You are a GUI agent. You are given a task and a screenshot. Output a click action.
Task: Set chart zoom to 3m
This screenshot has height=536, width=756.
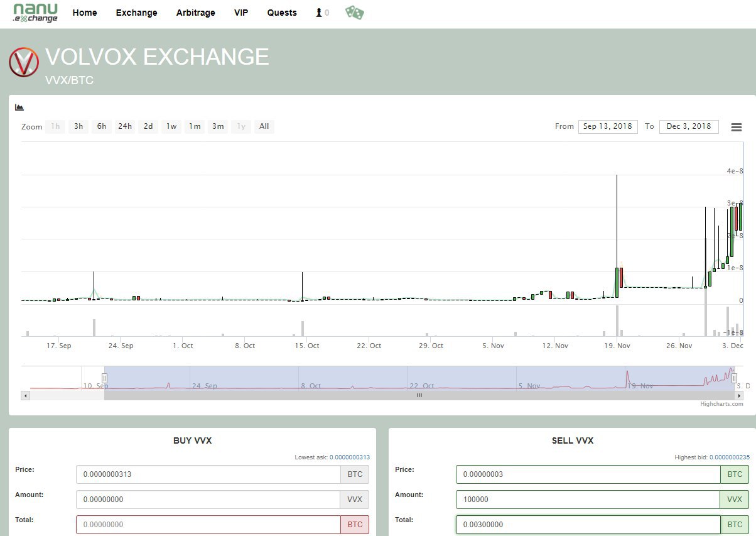pos(218,126)
